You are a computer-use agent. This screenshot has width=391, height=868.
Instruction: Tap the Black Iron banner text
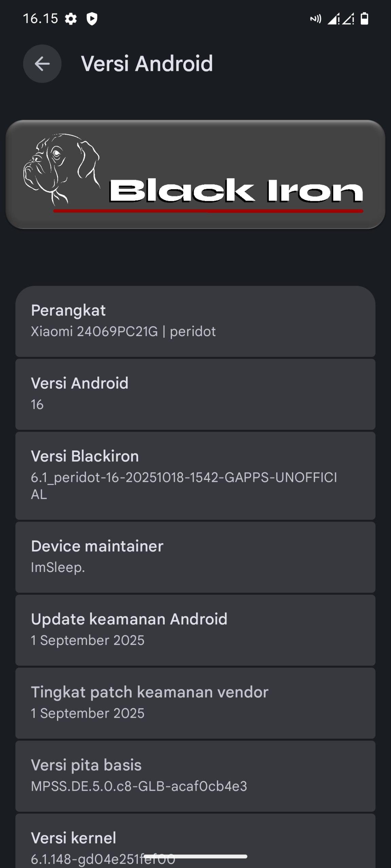click(236, 191)
